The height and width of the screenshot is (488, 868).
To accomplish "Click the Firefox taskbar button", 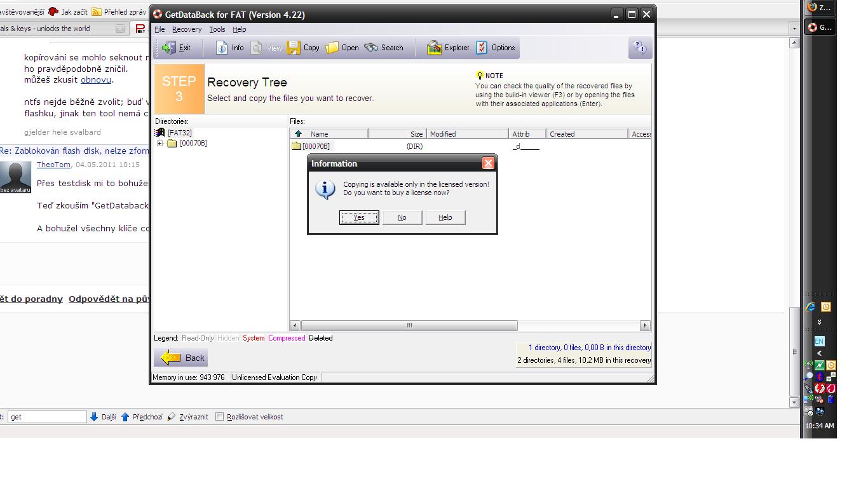I will 820,8.
